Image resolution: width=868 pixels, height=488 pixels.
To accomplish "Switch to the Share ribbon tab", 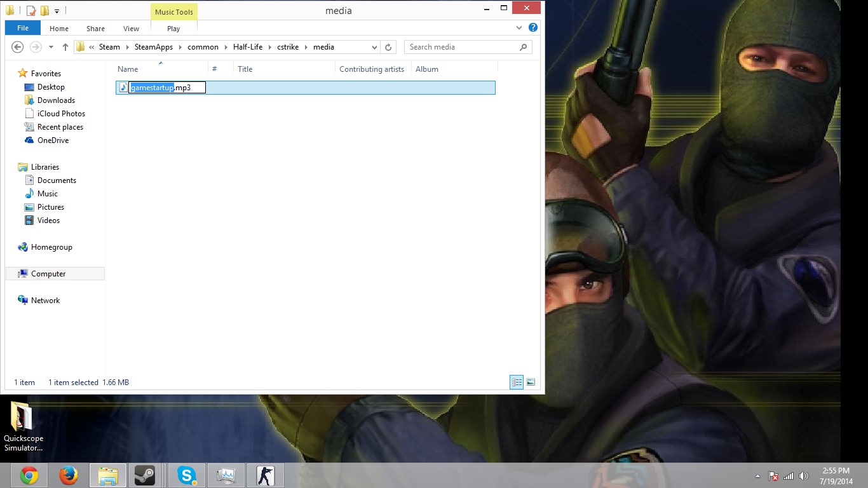I will tap(96, 29).
